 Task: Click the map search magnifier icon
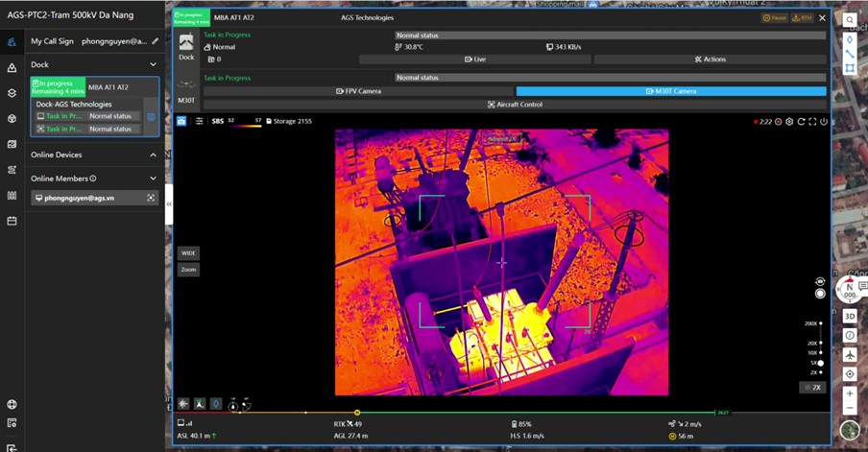point(850,20)
